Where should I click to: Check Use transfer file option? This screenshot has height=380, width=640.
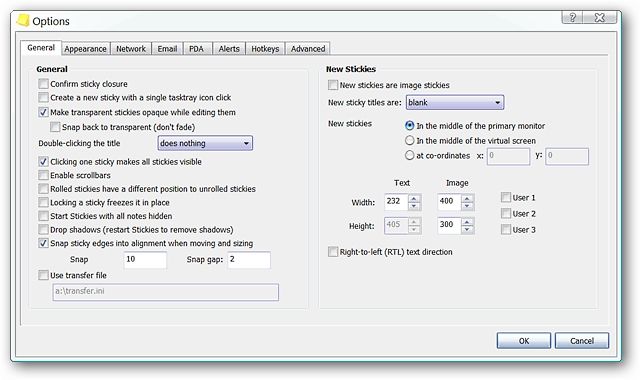[43, 275]
